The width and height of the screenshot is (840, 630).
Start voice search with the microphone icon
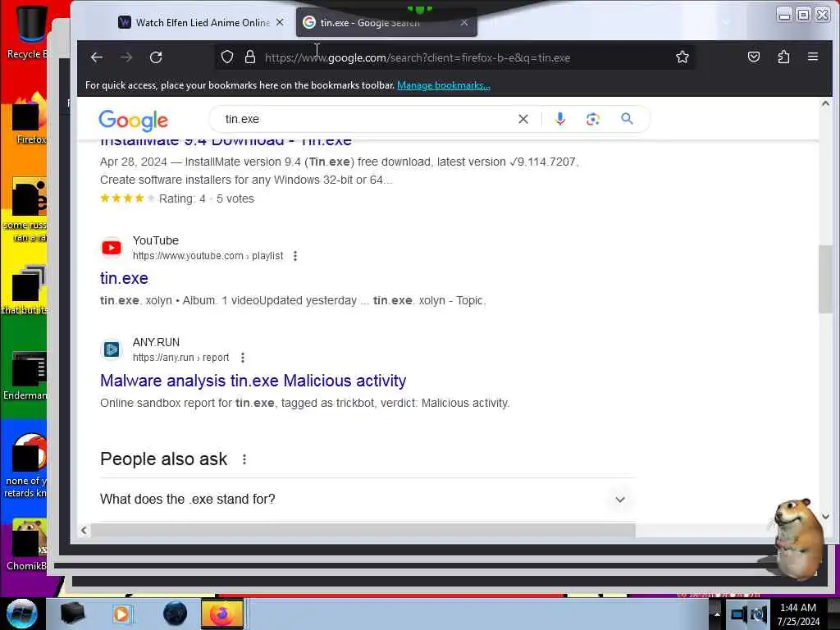pos(560,119)
